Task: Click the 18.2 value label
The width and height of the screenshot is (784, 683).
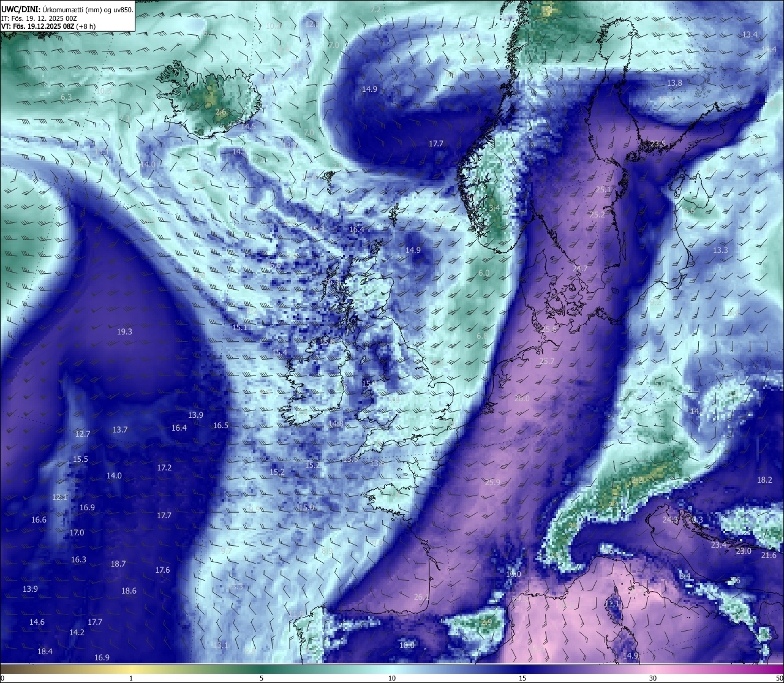Action: pos(764,480)
